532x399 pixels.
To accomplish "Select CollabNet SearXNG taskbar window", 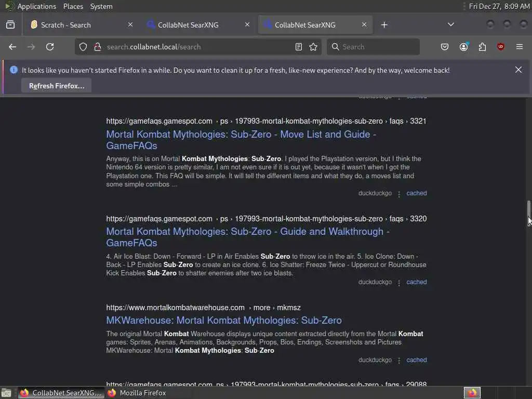I will coord(61,393).
